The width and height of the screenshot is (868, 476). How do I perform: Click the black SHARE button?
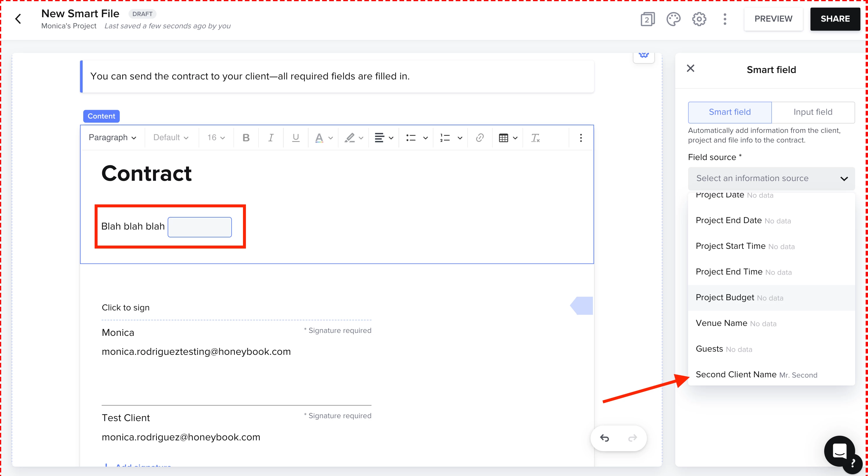pos(835,19)
